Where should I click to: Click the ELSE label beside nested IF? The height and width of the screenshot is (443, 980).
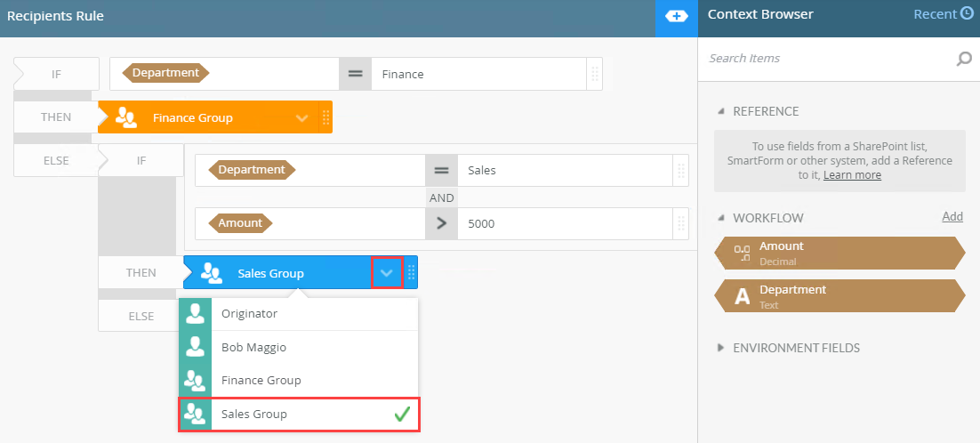point(56,161)
